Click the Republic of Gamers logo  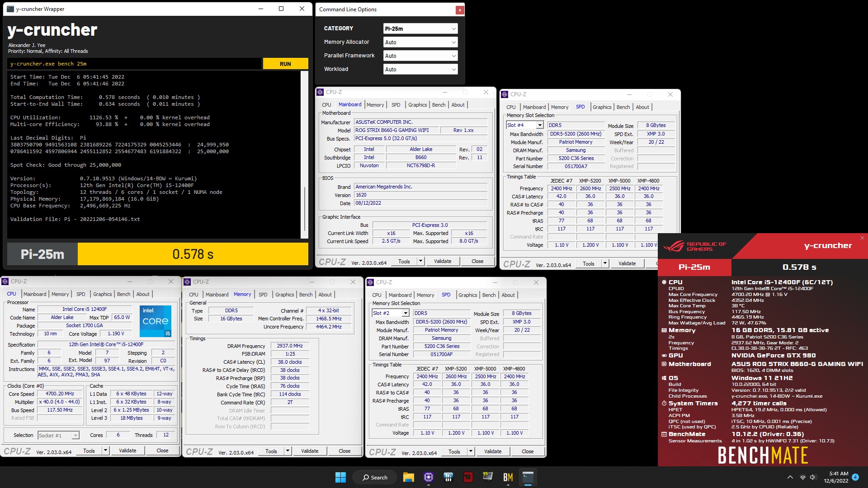pos(695,246)
